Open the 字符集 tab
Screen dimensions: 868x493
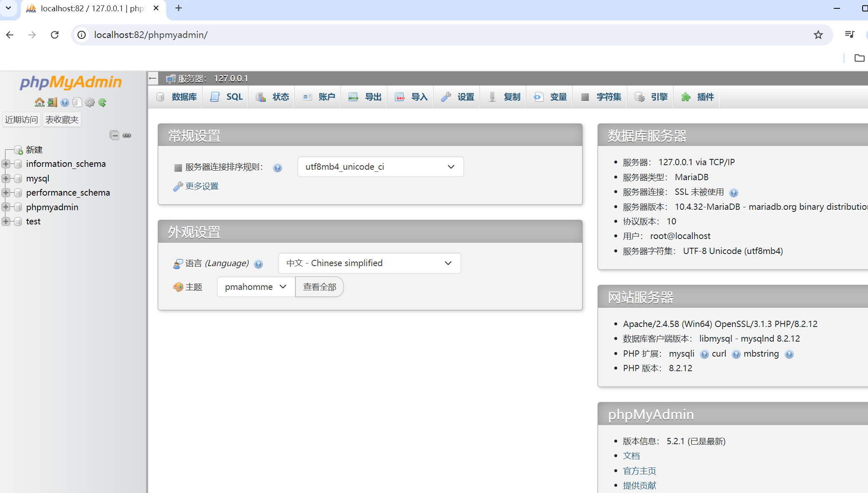(601, 97)
